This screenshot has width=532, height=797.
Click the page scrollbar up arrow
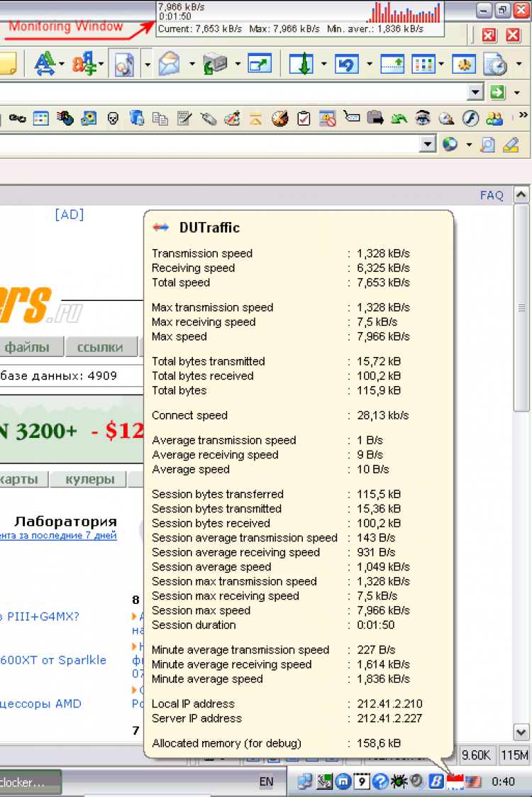point(521,195)
